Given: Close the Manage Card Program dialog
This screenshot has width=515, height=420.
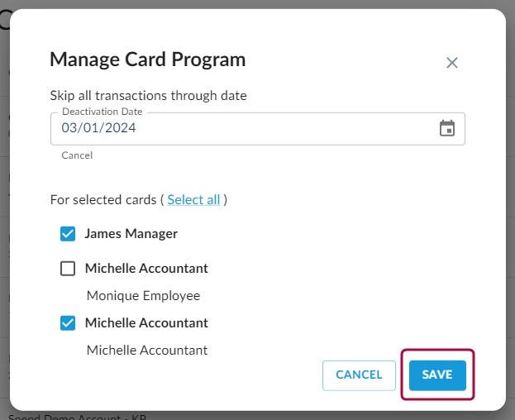Looking at the screenshot, I should [x=452, y=63].
